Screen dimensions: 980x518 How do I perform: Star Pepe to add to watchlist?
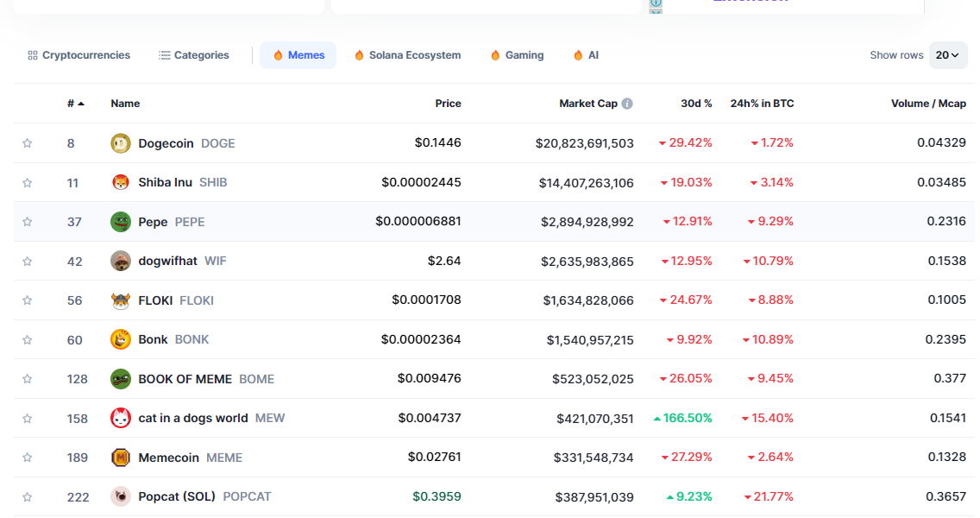click(28, 222)
